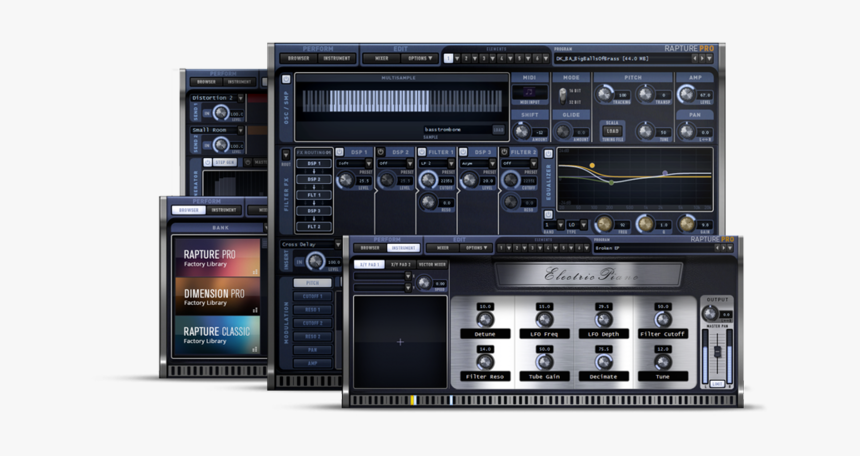The height and width of the screenshot is (456, 860).
Task: Switch to X/Y Pad 2 tab
Action: coord(400,264)
